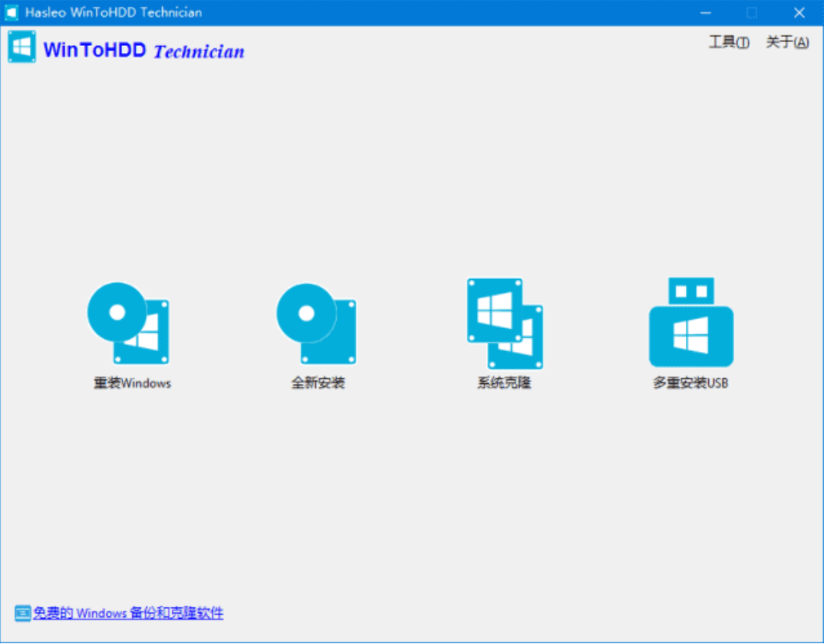The height and width of the screenshot is (644, 824).
Task: Start the 多重安装USB multi-install USB icon
Action: tap(690, 320)
